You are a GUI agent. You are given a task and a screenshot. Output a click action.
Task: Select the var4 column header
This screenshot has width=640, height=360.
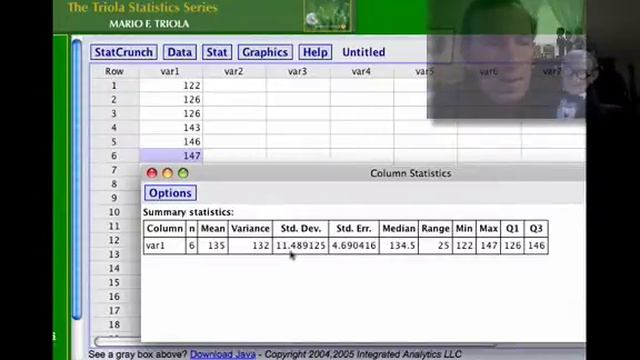click(x=361, y=71)
